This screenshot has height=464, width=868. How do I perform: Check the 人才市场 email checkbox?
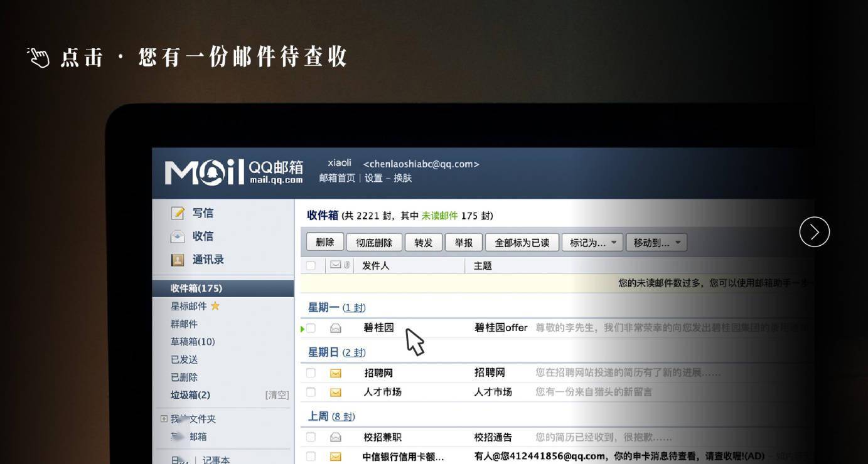coord(311,393)
